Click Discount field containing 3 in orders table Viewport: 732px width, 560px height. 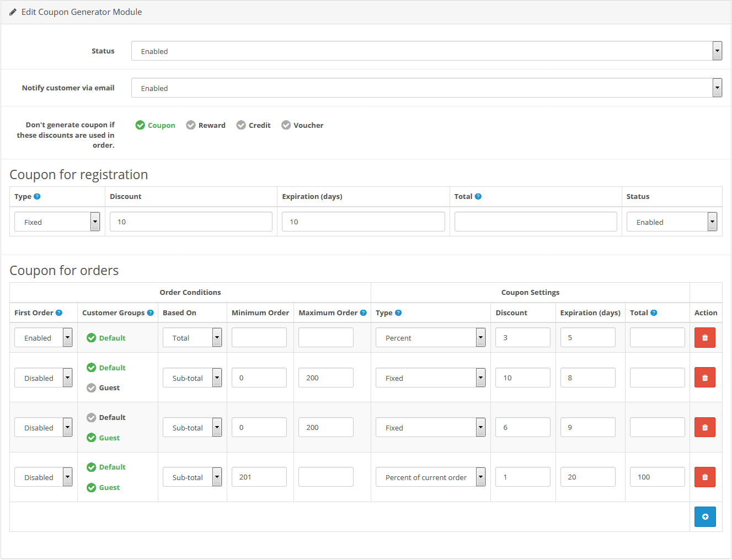click(522, 337)
